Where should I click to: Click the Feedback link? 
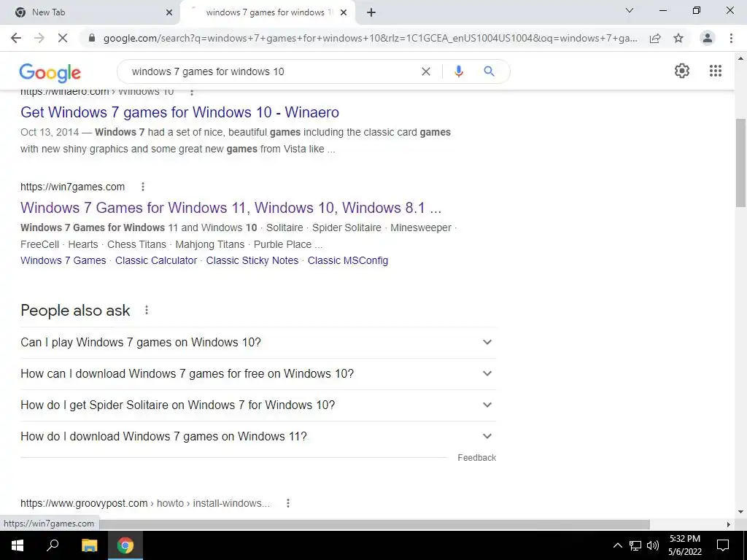pos(477,458)
